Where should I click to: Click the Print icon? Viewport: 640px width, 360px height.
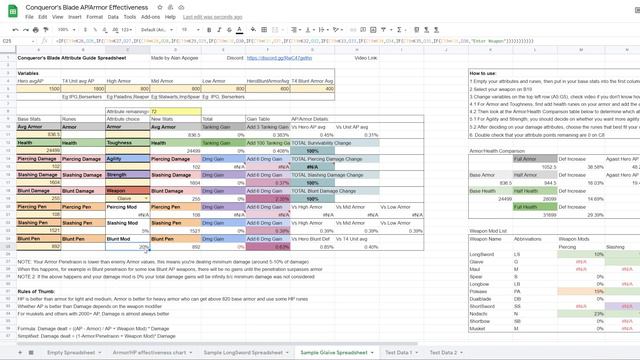36,30
